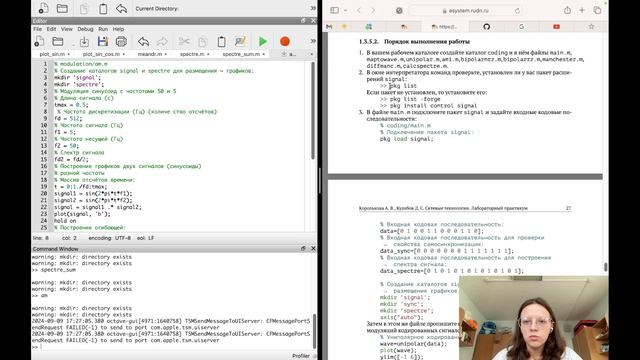
Task: Show Safari sidebar with the sidebar icon
Action: point(334,10)
